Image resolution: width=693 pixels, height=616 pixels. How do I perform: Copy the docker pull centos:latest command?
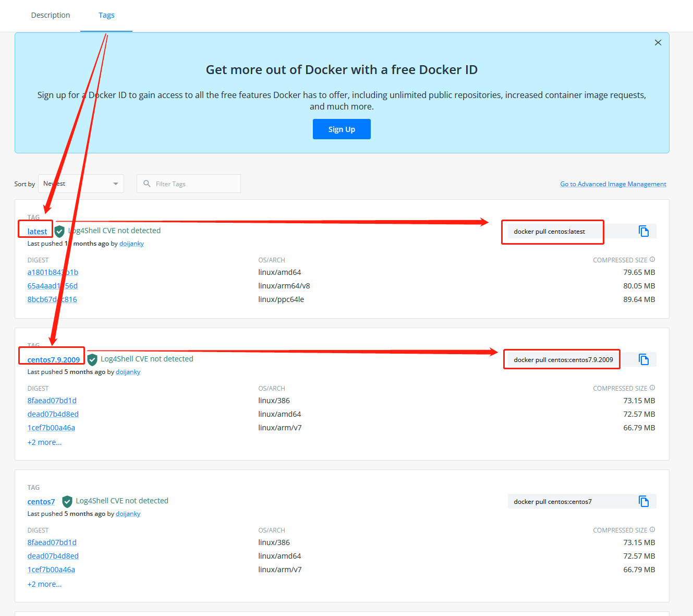coord(644,231)
